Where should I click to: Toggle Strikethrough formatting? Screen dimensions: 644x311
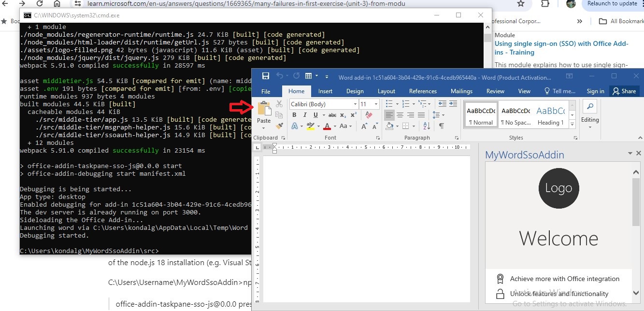coord(332,115)
